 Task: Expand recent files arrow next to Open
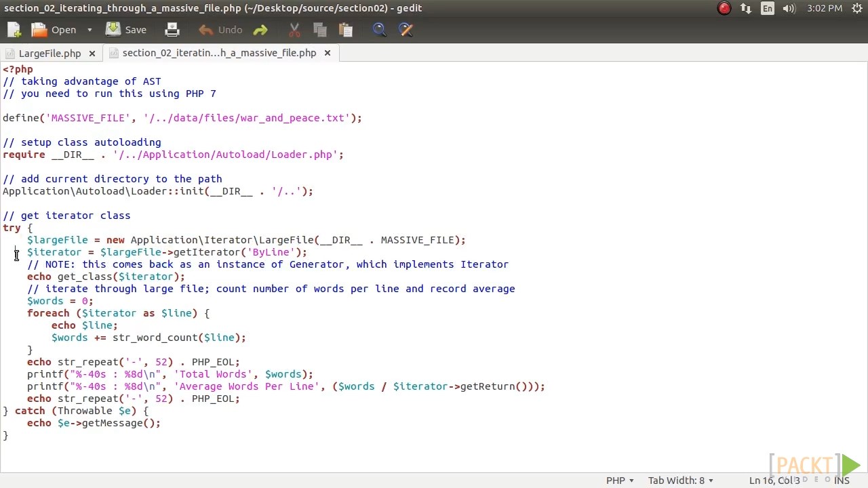tap(89, 30)
